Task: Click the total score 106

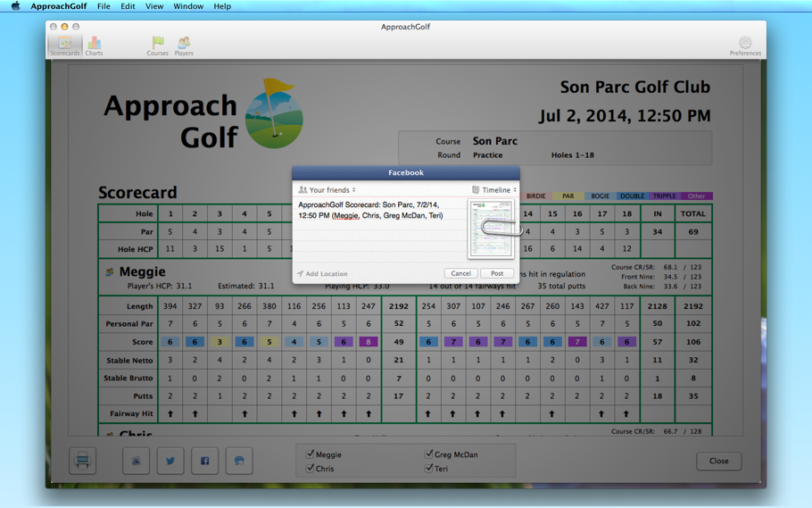Action: (x=693, y=342)
